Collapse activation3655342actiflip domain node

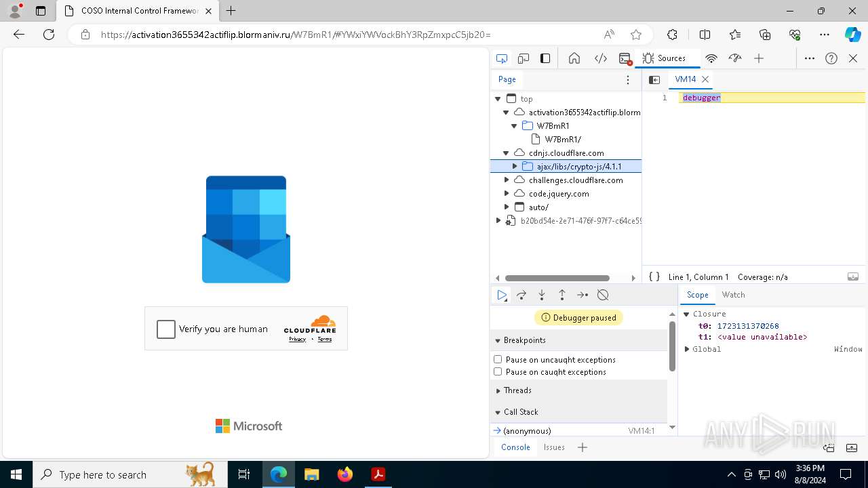(506, 113)
